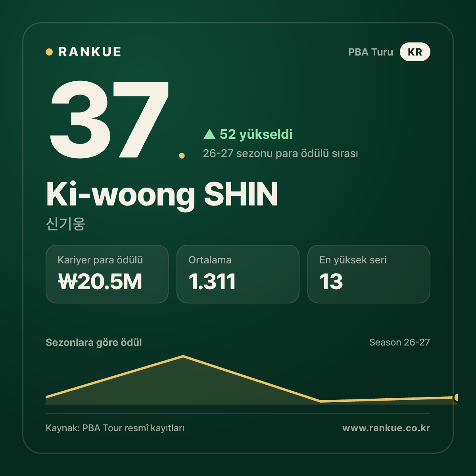
Task: Select the KR country badge
Action: [x=415, y=52]
